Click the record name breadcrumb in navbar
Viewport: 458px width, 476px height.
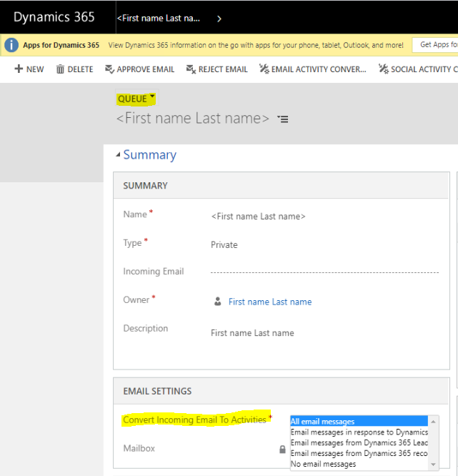click(x=159, y=18)
